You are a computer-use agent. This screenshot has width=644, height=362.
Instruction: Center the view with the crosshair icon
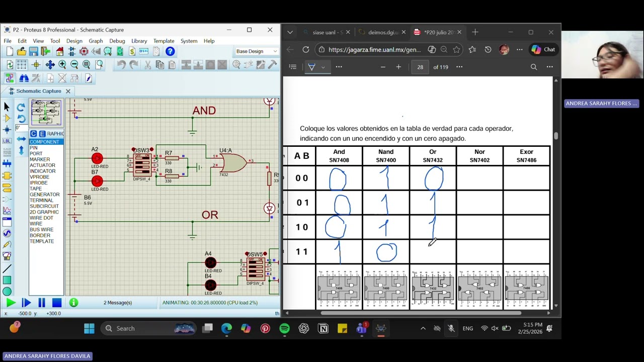36,64
